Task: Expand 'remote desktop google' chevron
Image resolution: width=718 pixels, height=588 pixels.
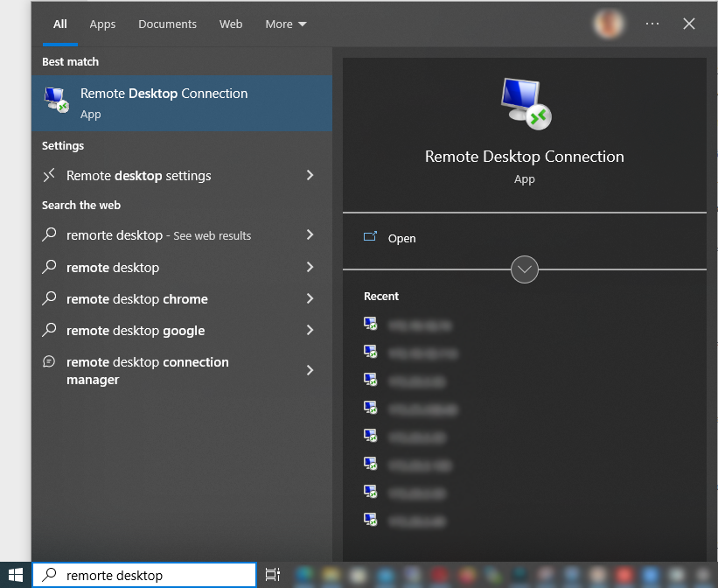Action: pos(310,330)
